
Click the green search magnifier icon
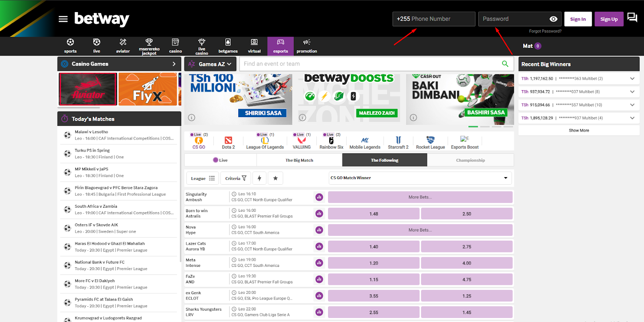pyautogui.click(x=505, y=64)
